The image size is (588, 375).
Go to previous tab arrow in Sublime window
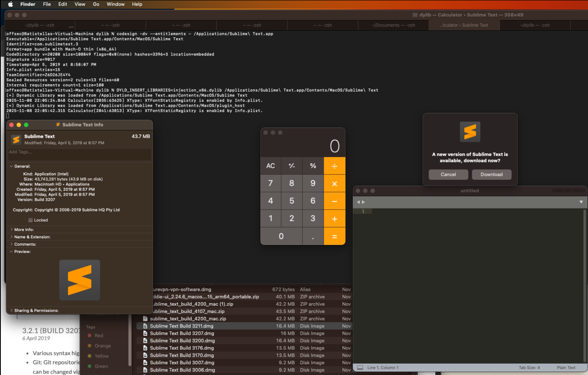(x=358, y=202)
